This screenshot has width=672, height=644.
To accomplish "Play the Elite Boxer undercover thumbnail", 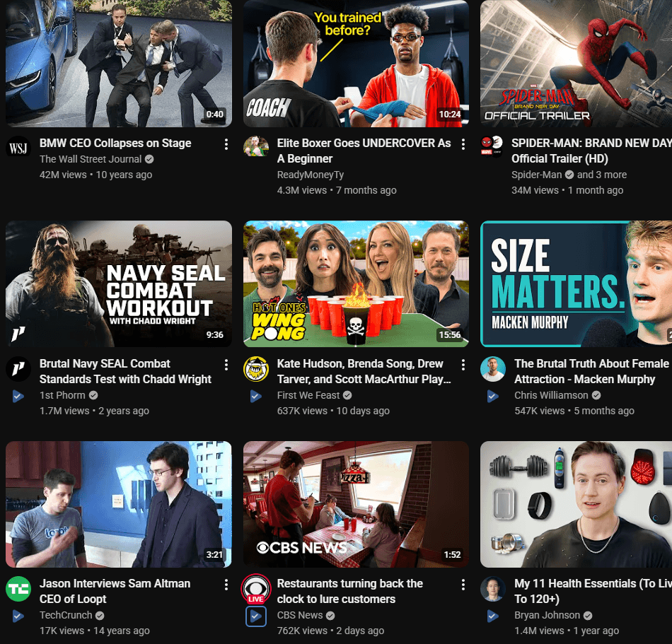I will pos(356,64).
